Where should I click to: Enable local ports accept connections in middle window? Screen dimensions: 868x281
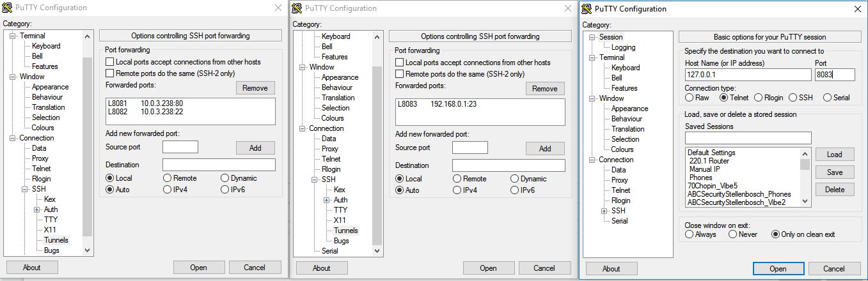(x=400, y=63)
